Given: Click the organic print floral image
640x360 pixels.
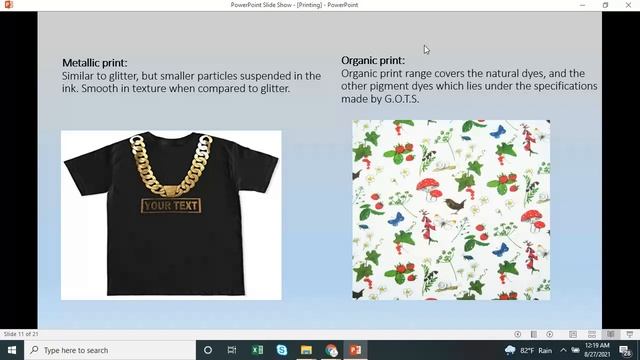Looking at the screenshot, I should click(x=451, y=210).
